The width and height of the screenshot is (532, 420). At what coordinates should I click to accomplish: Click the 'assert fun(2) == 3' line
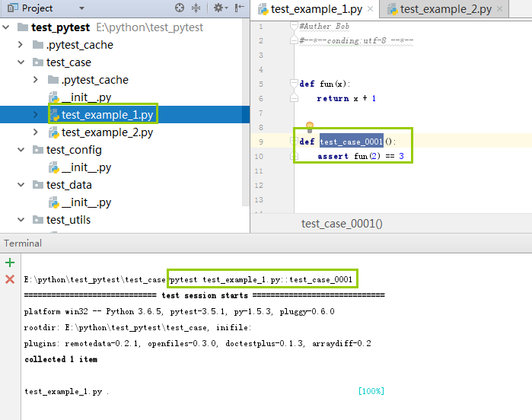(x=361, y=156)
